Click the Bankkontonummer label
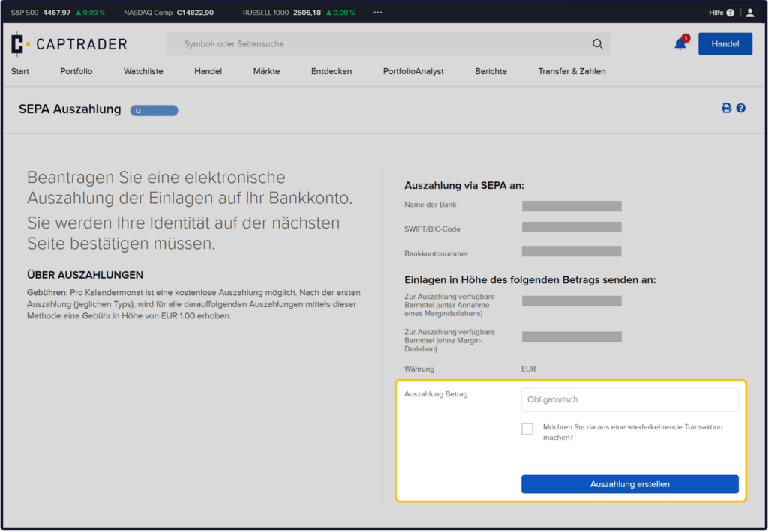This screenshot has width=768, height=532. tap(436, 253)
